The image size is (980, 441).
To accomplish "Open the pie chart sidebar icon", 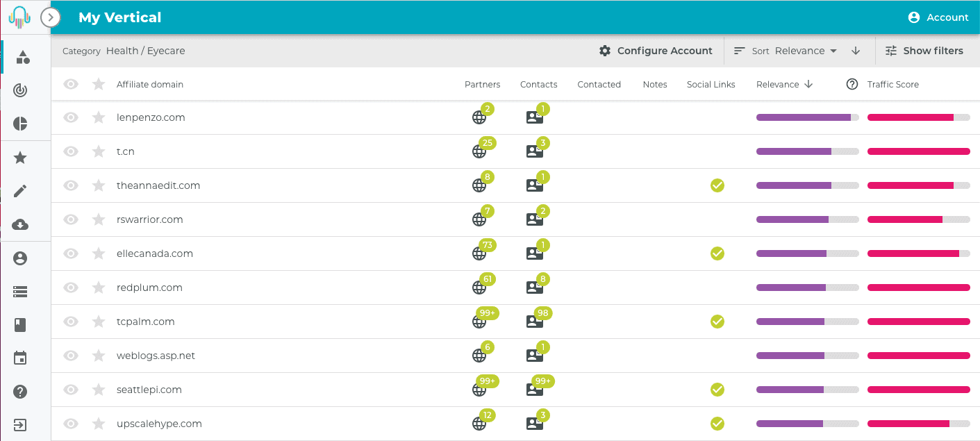I will point(21,124).
